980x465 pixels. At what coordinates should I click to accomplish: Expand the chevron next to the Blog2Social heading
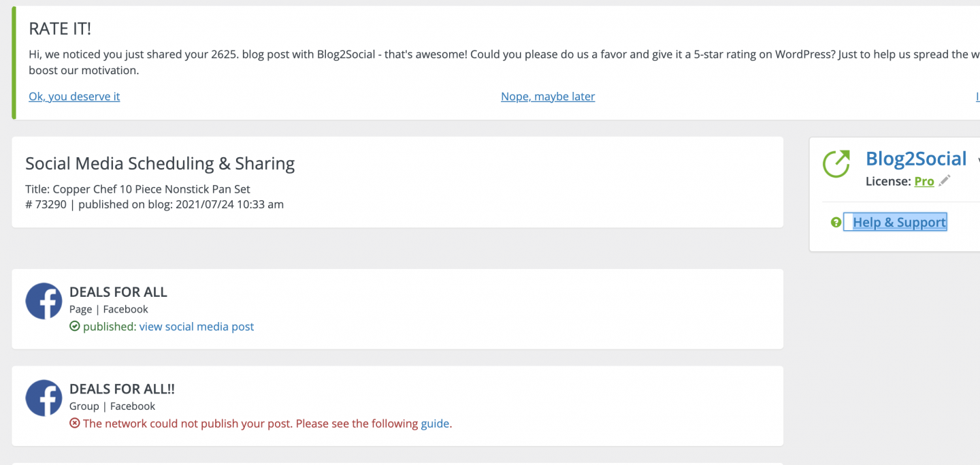977,159
